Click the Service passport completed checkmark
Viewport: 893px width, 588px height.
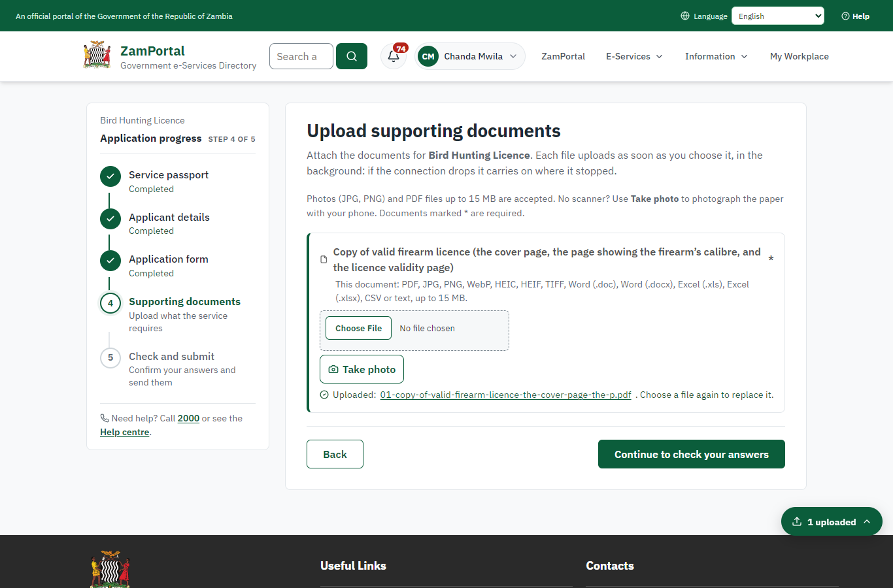click(x=110, y=176)
